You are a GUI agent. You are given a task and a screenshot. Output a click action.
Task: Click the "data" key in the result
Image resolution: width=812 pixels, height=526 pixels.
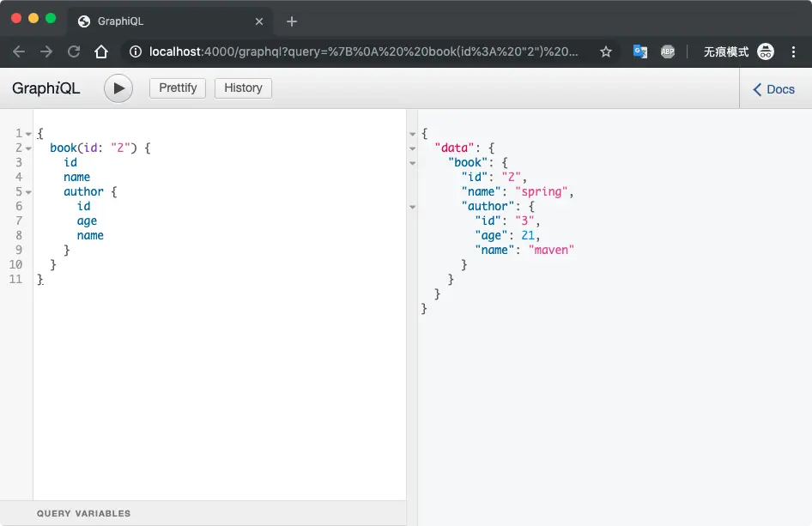click(x=454, y=148)
